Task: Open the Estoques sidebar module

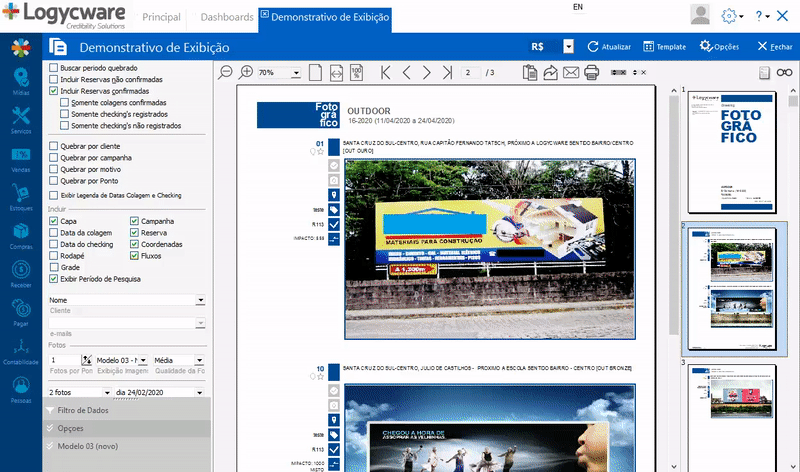Action: pyautogui.click(x=19, y=200)
